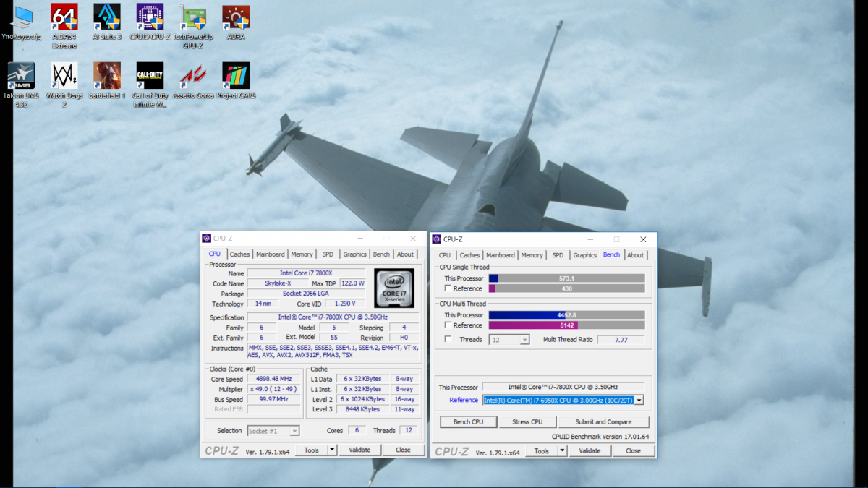Select the Level 3 cache value '8448 KBytes'
This screenshot has width=868, height=488.
tap(365, 409)
